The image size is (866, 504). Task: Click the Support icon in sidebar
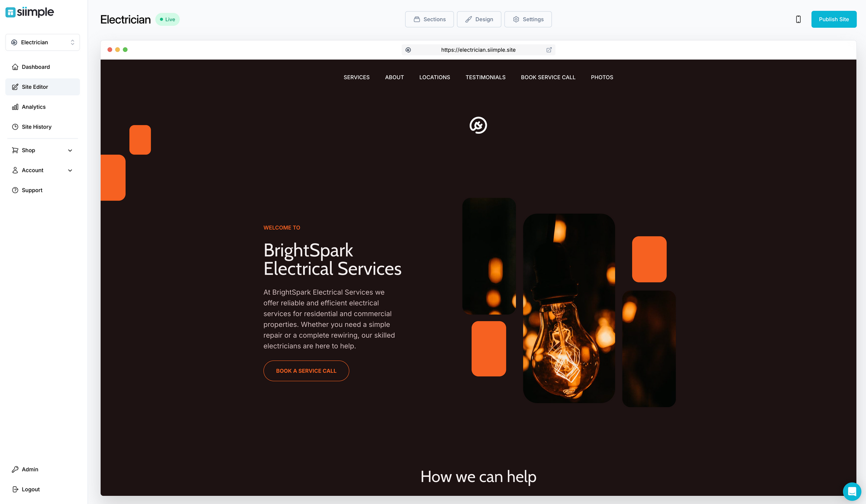click(x=15, y=190)
